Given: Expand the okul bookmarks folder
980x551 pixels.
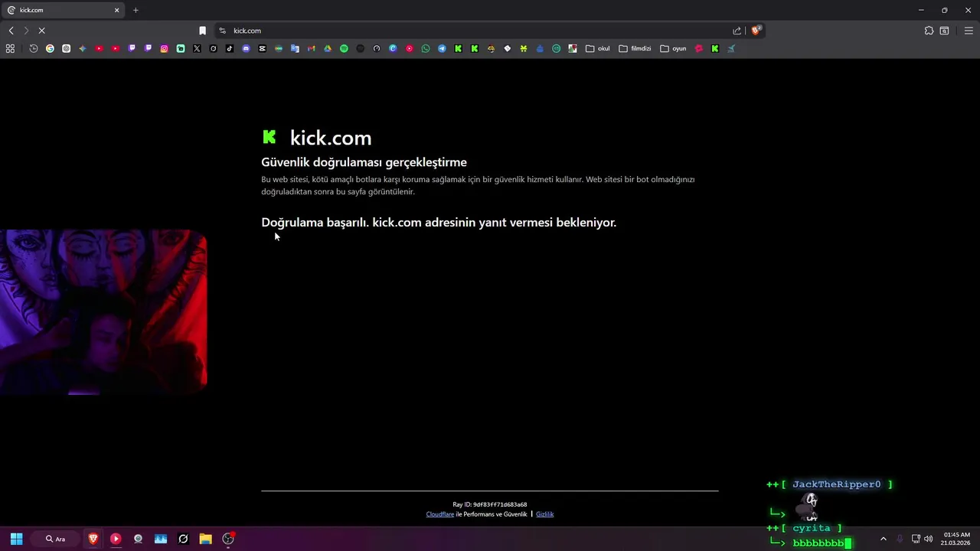Looking at the screenshot, I should point(598,48).
